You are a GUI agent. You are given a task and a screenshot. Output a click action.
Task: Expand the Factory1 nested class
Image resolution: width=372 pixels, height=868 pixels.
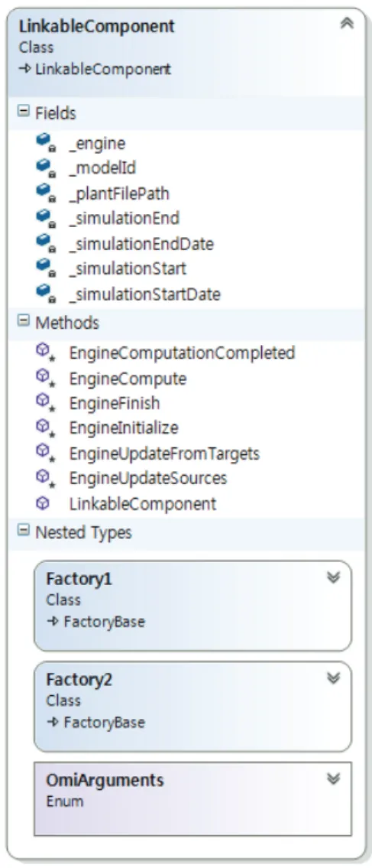click(333, 577)
